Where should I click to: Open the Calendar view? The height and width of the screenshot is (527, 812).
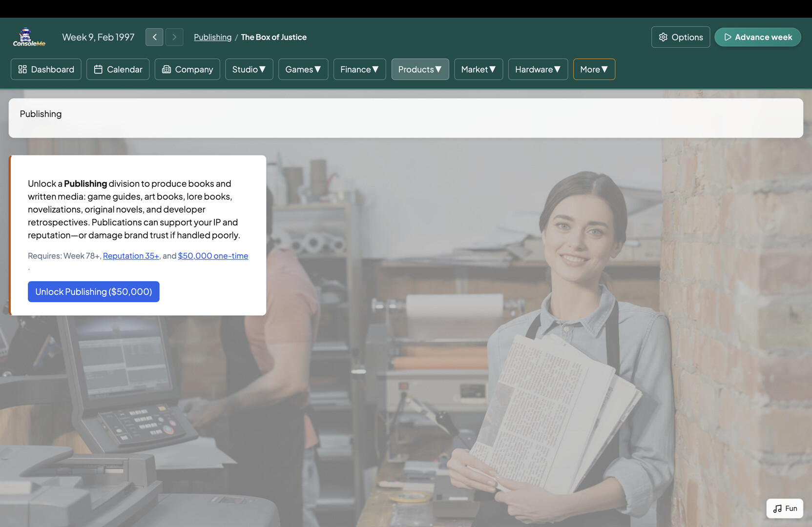point(118,69)
